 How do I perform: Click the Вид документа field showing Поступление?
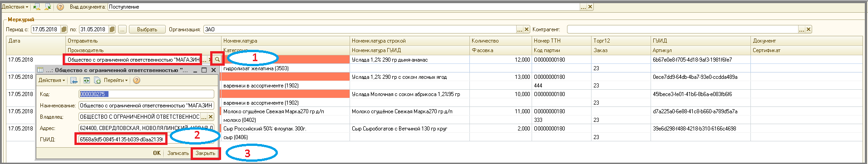coord(344,7)
